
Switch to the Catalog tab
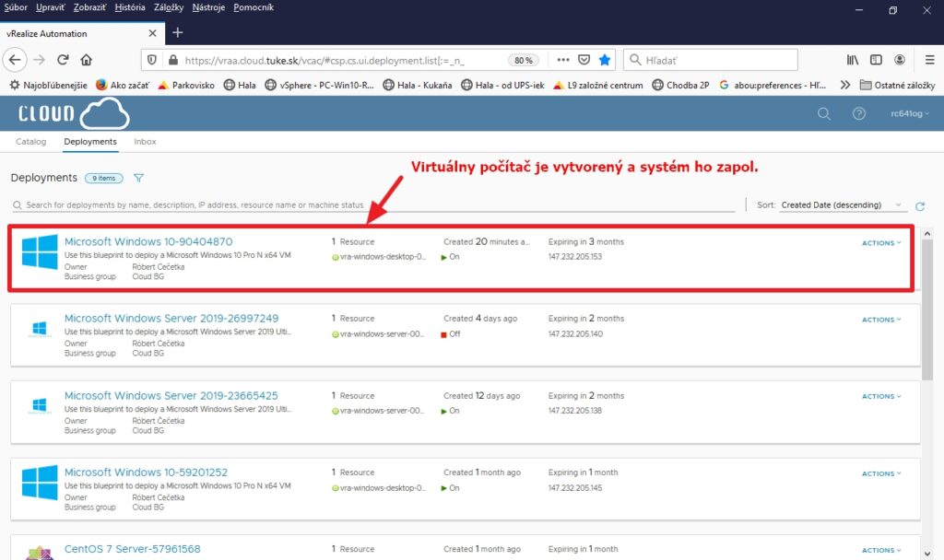[30, 142]
